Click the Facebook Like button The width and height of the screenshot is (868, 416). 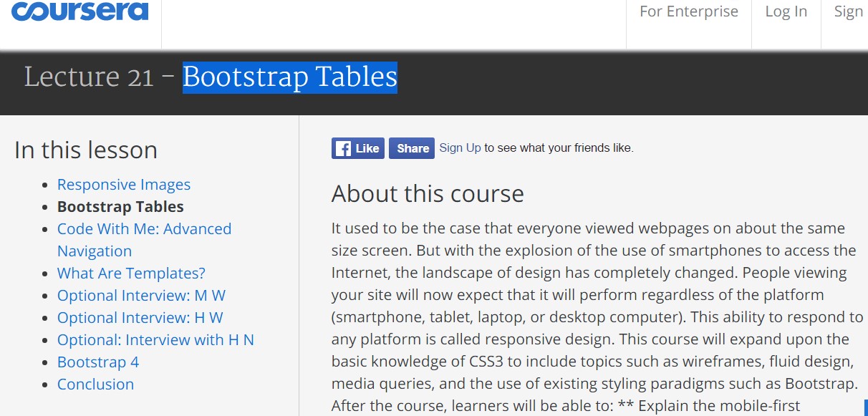358,147
